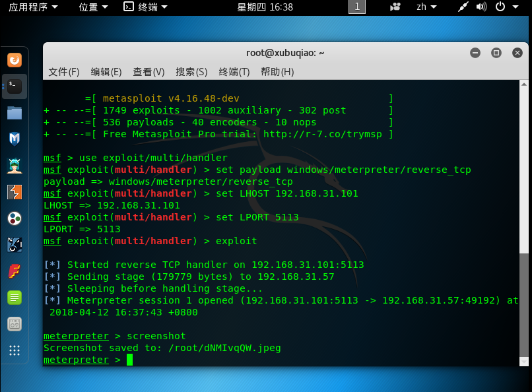
Task: Click the terminal scrollbar thumb
Action: pyautogui.click(x=524, y=304)
